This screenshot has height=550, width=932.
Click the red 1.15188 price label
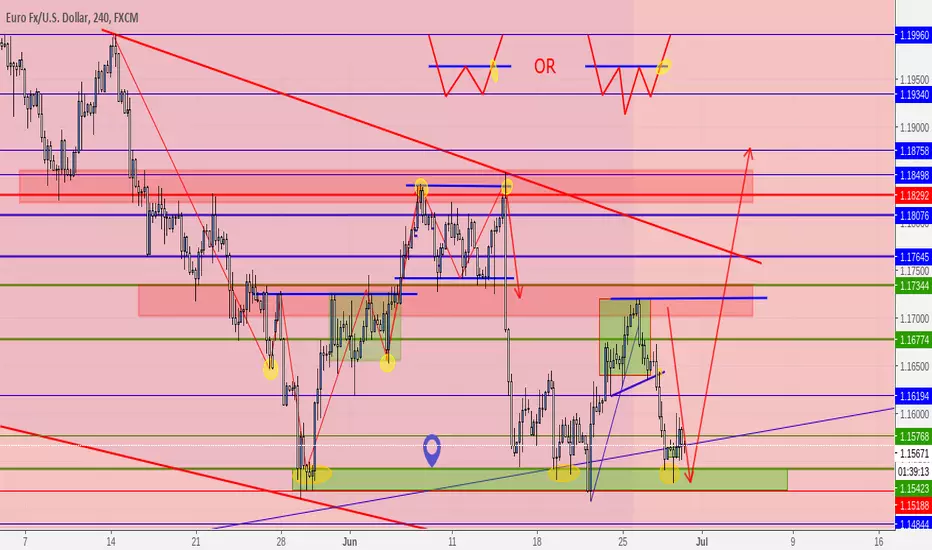(x=913, y=506)
